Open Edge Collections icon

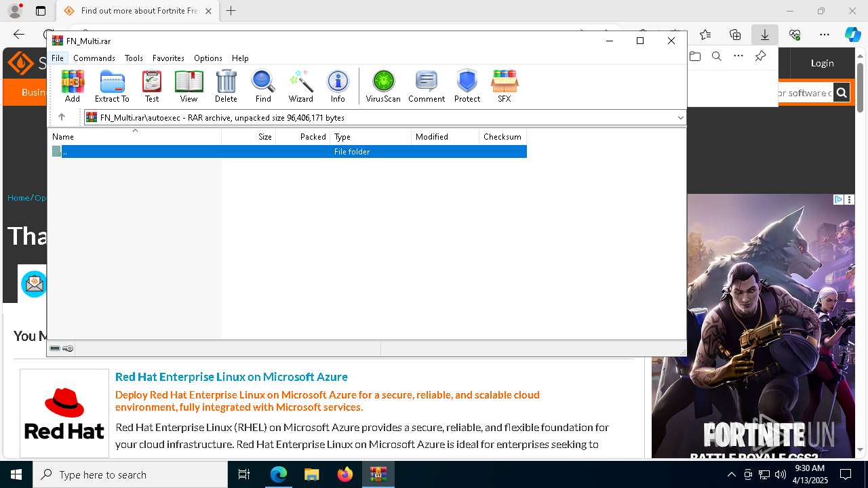tap(735, 35)
